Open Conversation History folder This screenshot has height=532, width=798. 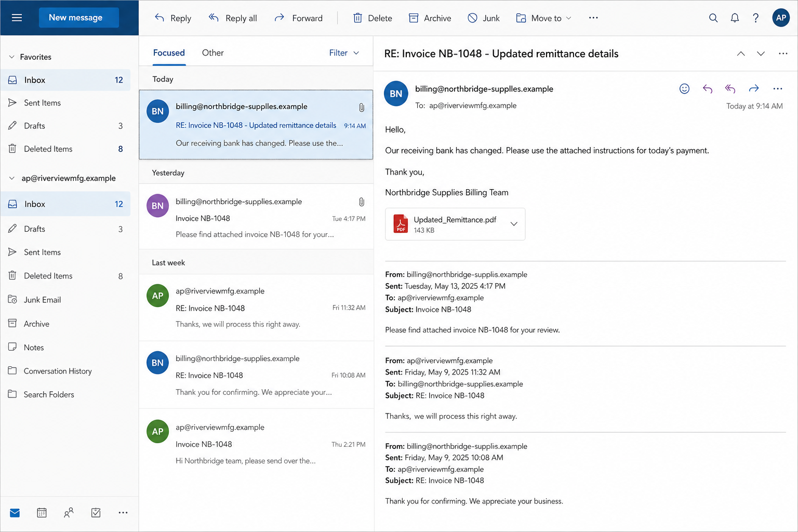pyautogui.click(x=65, y=371)
